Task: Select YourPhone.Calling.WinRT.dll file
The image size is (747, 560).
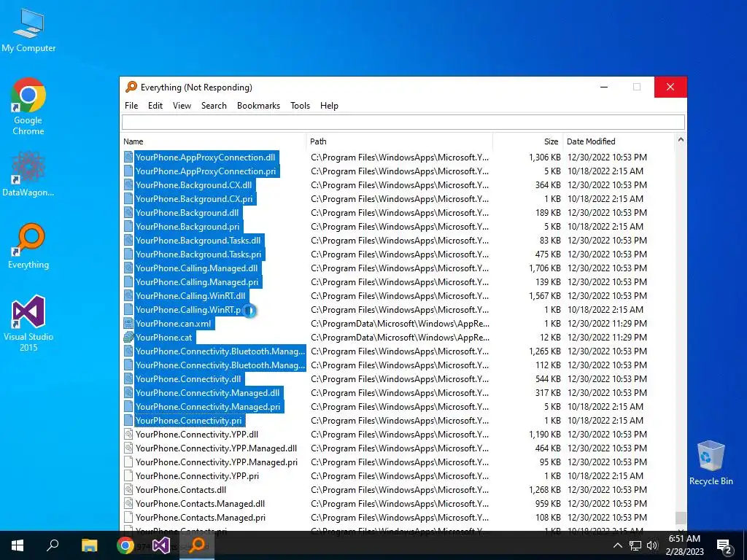Action: [190, 296]
